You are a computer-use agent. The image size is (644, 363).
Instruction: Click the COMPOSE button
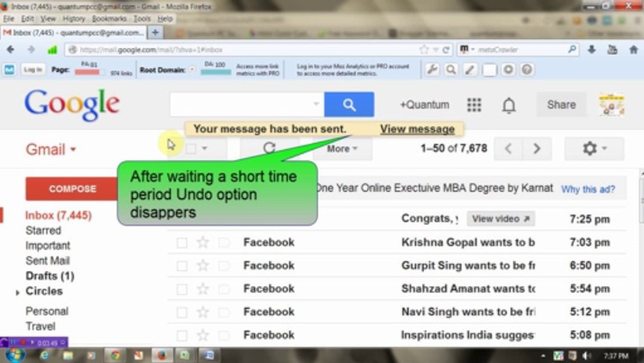coord(72,189)
